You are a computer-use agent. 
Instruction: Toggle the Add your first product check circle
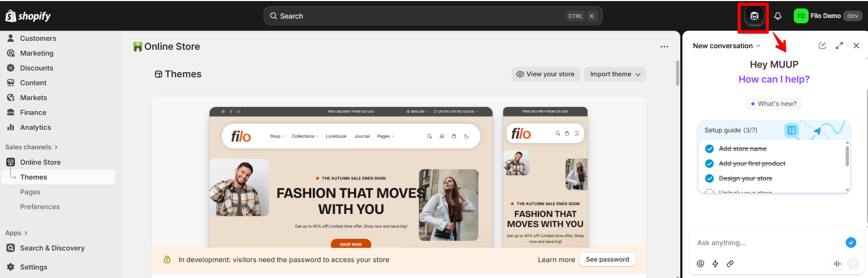tap(709, 164)
